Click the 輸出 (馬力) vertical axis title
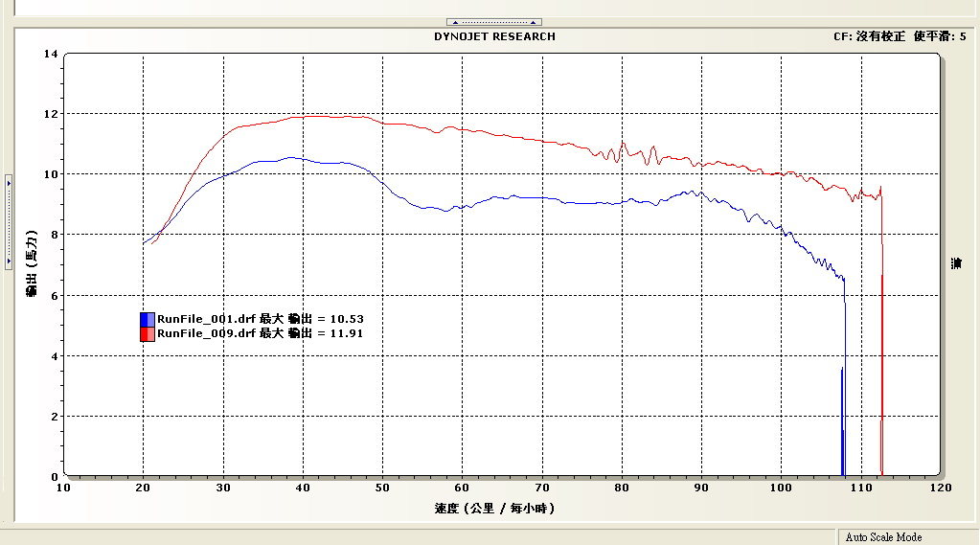980x545 pixels. 32,263
